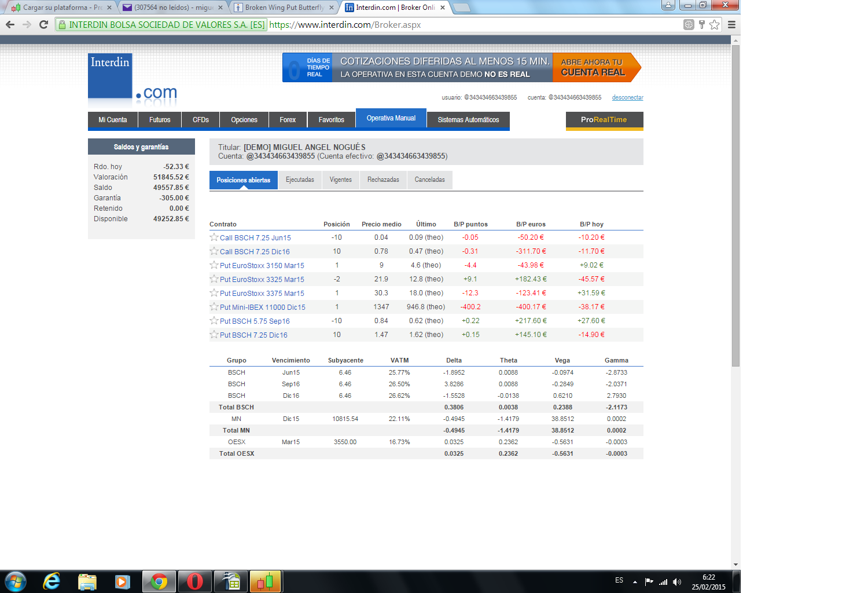Show hidden system tray icons
868x593 pixels.
point(635,582)
